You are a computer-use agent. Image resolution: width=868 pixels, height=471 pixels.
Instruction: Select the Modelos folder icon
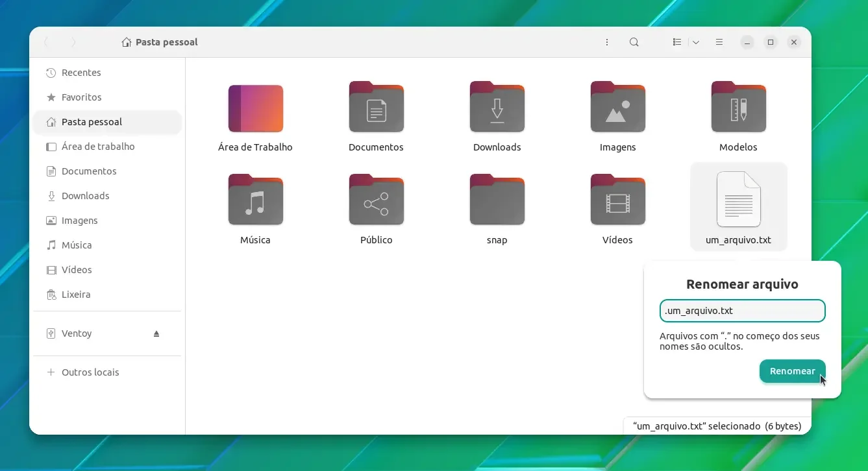(x=739, y=107)
